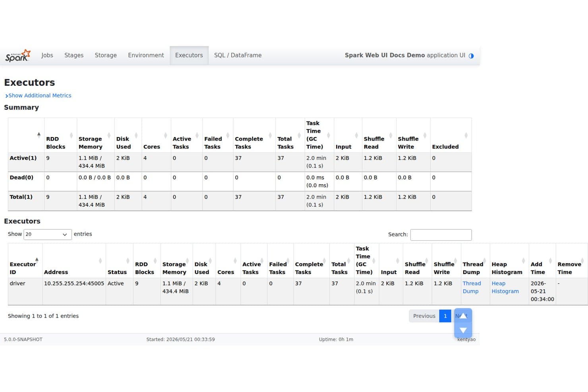The height and width of the screenshot is (392, 588).
Task: Click the Uptime: 0h 1m footer text
Action: [336, 340]
